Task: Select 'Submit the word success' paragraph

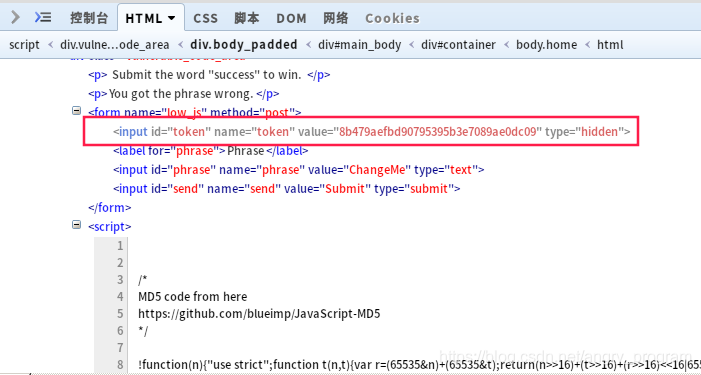Action: point(209,75)
